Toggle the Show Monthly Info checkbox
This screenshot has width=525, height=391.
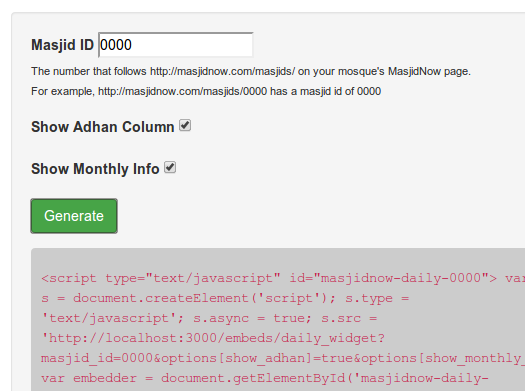(170, 167)
